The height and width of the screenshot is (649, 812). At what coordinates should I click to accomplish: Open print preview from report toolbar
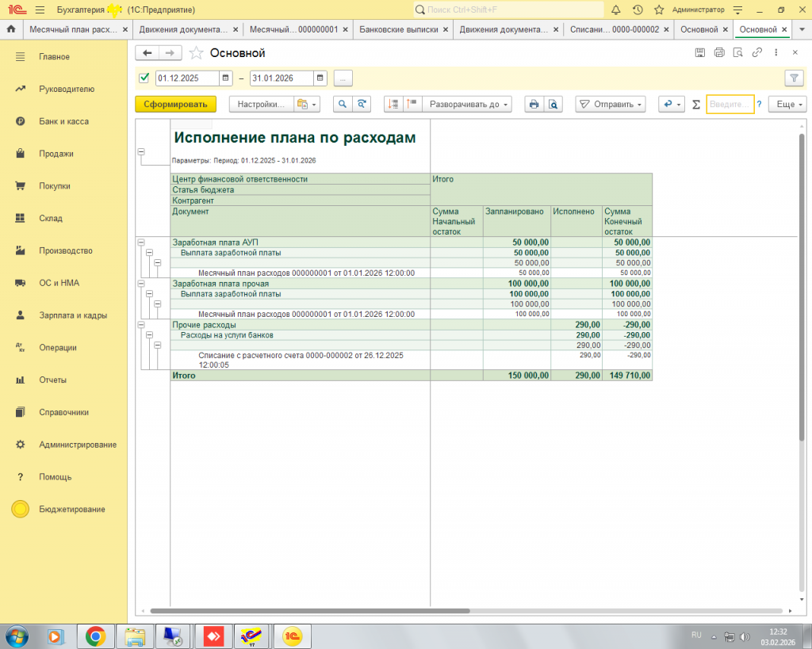tap(553, 104)
